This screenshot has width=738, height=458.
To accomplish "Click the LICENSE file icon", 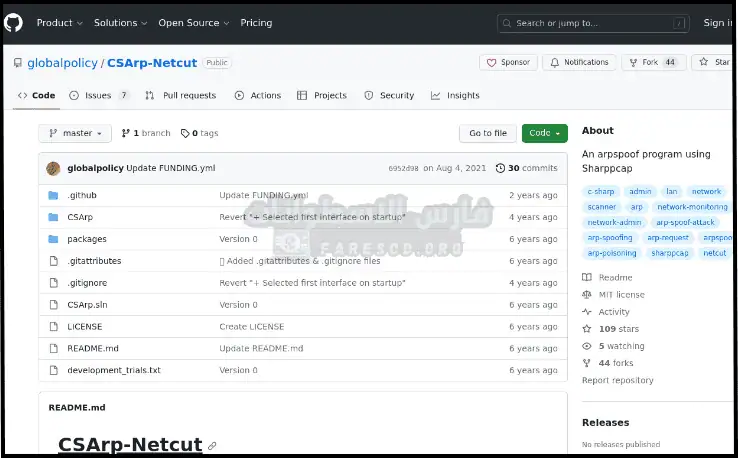I will 53,326.
